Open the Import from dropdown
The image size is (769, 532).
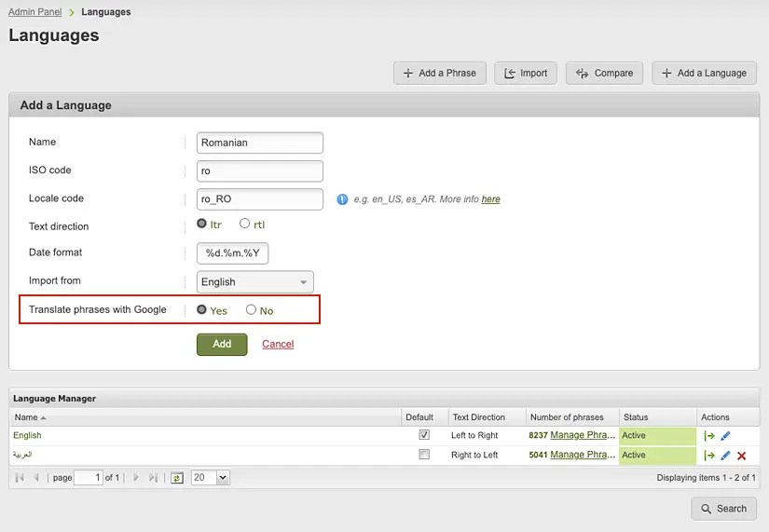point(255,282)
